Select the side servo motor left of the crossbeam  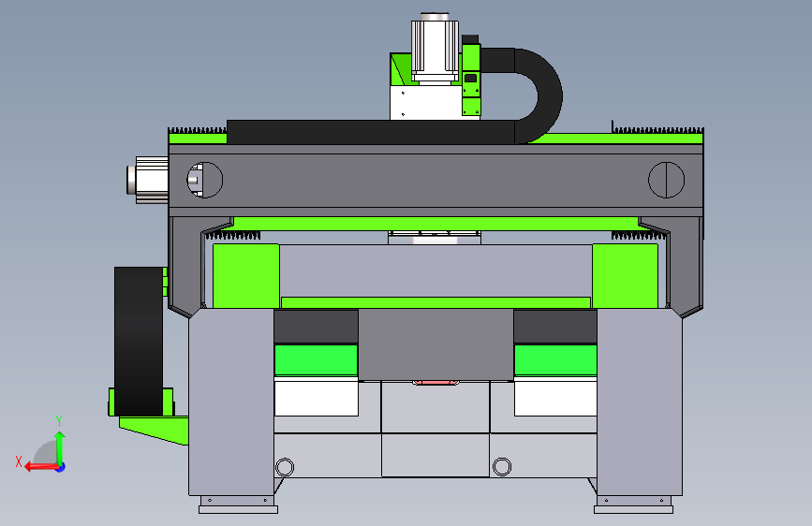[x=148, y=180]
